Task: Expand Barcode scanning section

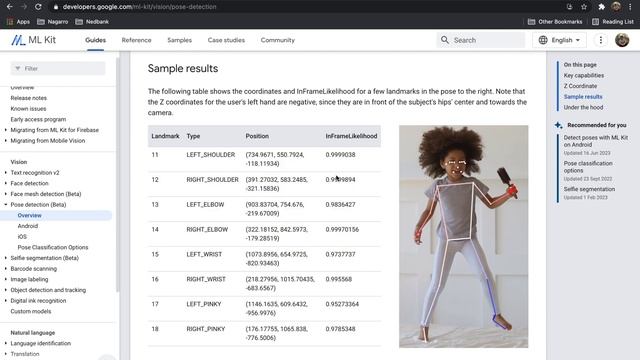Action: [x=6, y=269]
